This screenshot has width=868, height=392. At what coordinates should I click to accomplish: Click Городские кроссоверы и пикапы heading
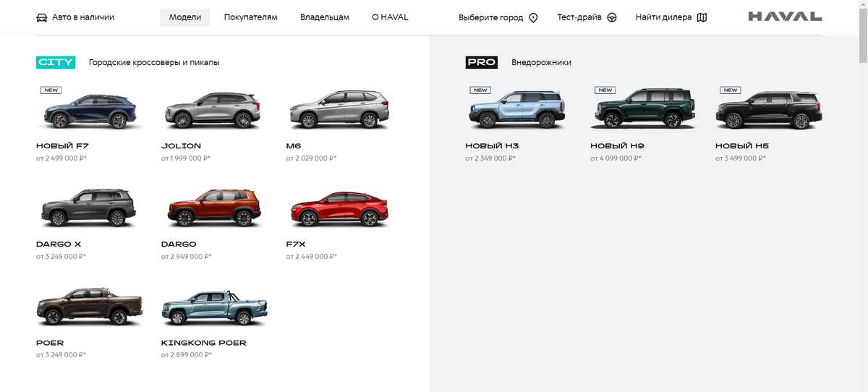click(154, 63)
